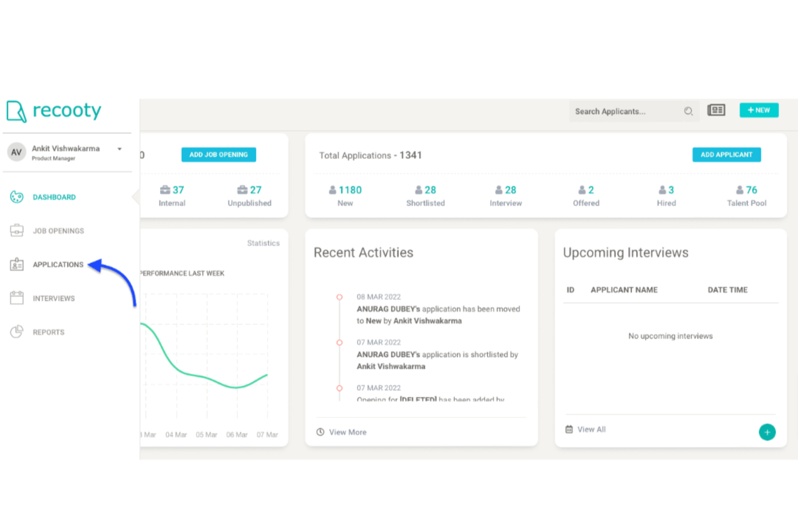The width and height of the screenshot is (798, 532).
Task: Open the Interviews calendar icon
Action: pyautogui.click(x=17, y=298)
